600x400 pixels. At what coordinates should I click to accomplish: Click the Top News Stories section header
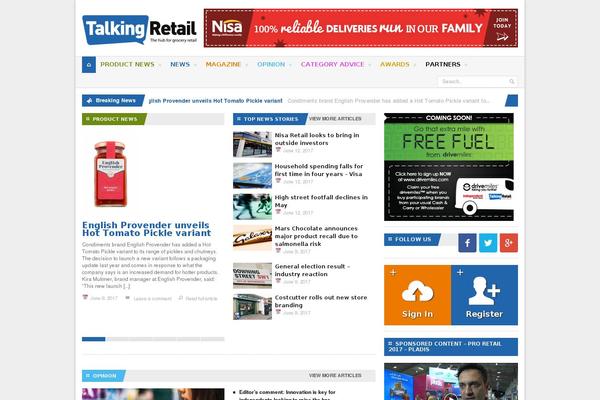pyautogui.click(x=270, y=119)
